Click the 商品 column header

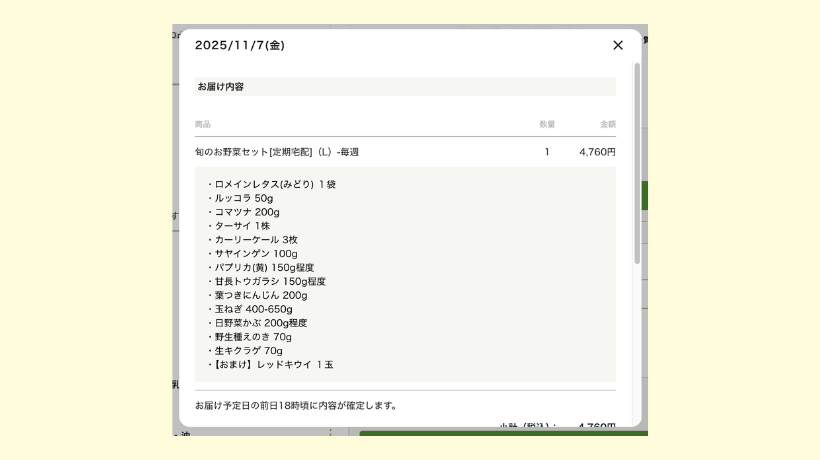pos(203,124)
